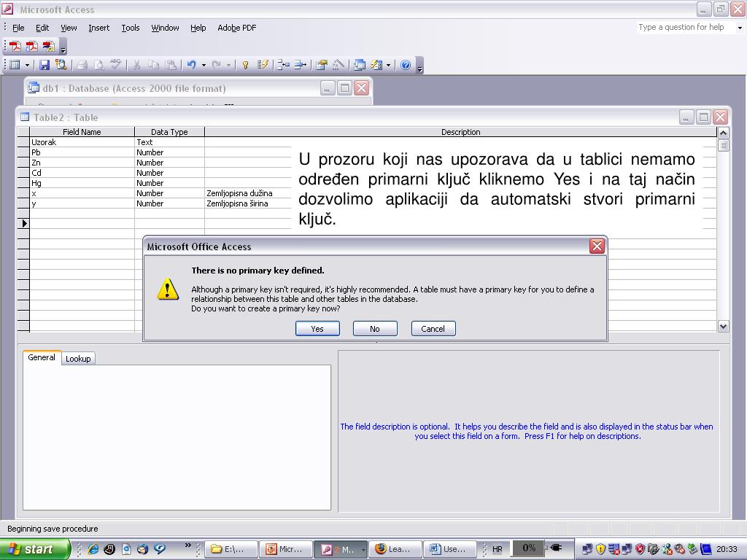
Task: Click the Zemljopisna dužina description cell
Action: click(248, 193)
